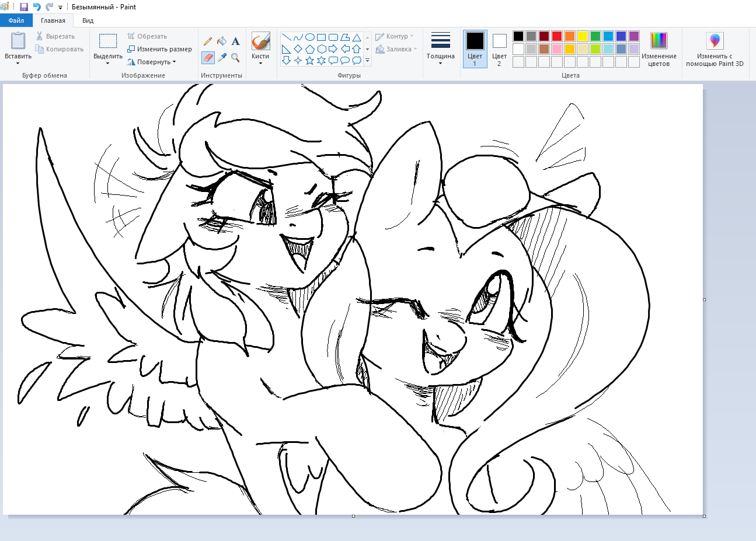Click the Копировать copy button

click(x=60, y=49)
